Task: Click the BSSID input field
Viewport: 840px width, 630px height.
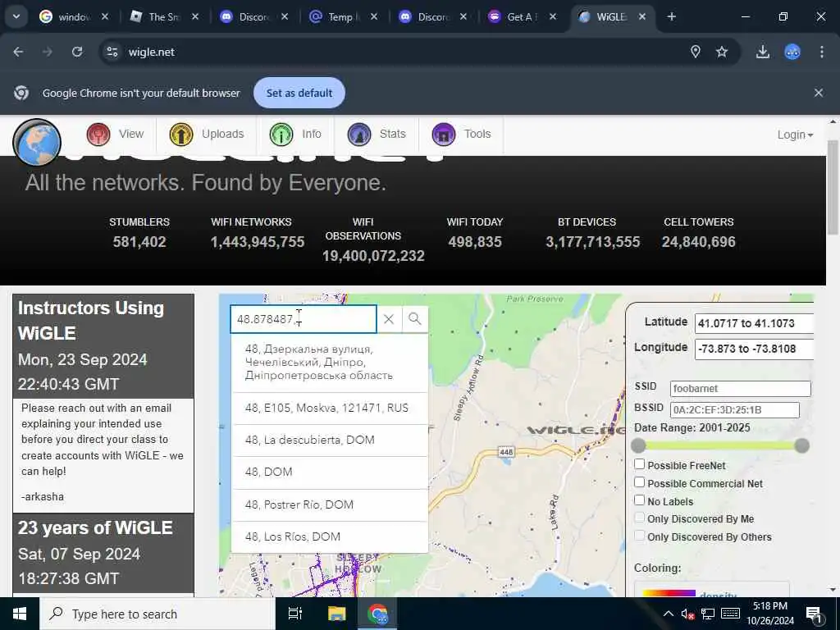Action: click(734, 410)
